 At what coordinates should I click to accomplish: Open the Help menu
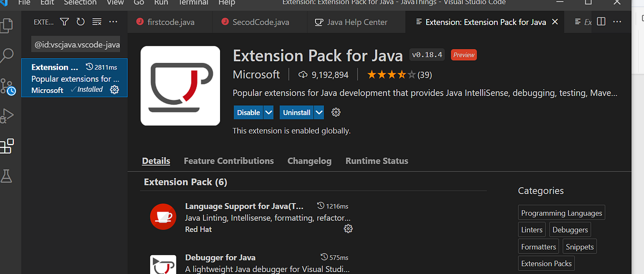[226, 3]
